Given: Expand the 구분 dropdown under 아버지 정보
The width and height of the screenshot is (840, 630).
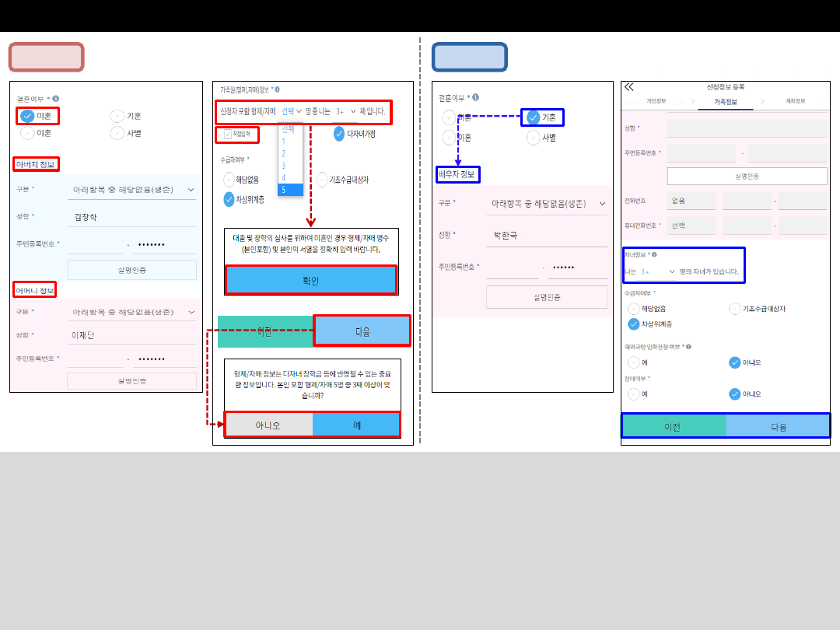Looking at the screenshot, I should click(191, 189).
